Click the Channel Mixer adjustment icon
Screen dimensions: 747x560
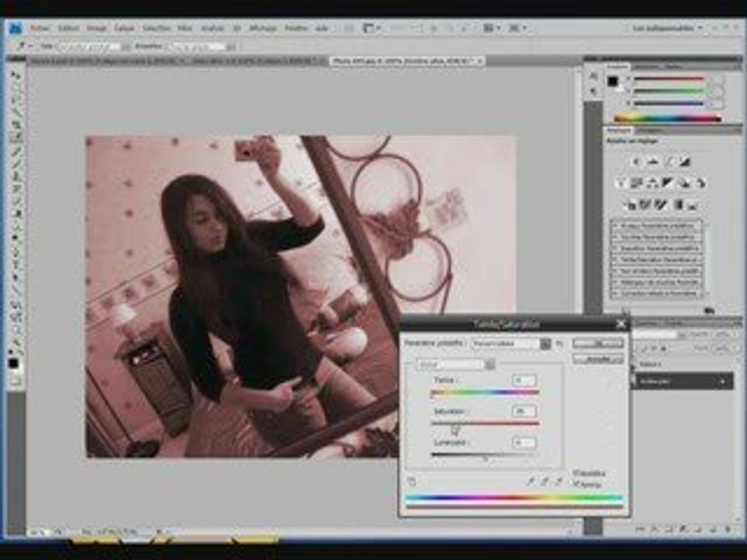(x=700, y=183)
